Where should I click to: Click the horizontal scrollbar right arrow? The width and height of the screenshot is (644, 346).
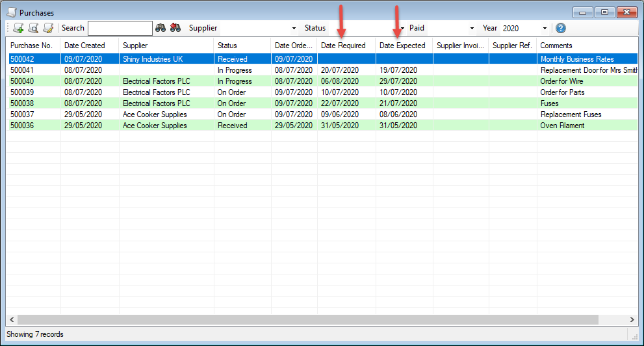(633, 320)
